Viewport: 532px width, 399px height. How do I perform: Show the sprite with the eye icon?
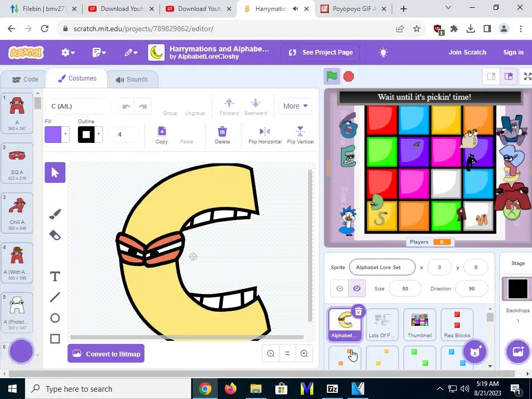pos(340,288)
